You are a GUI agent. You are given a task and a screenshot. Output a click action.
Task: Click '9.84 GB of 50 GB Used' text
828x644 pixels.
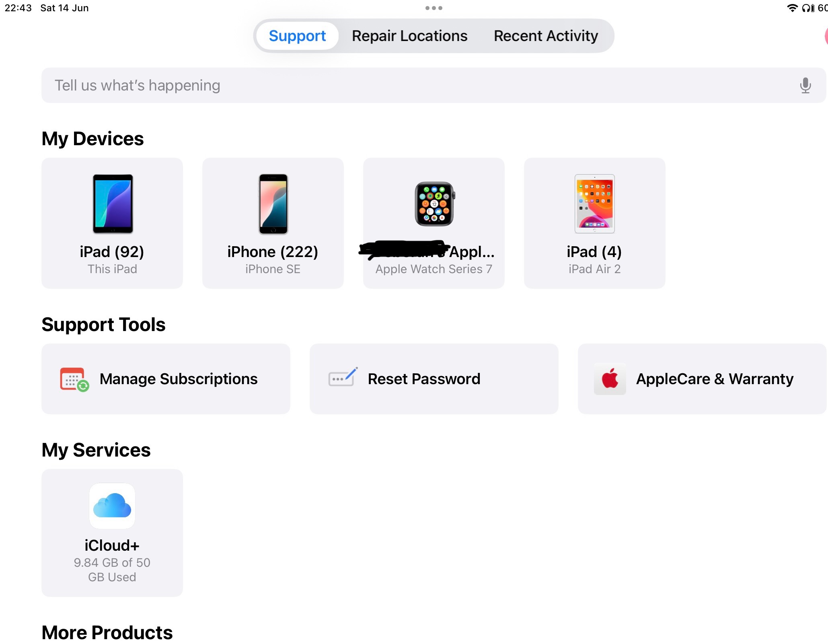click(x=112, y=570)
